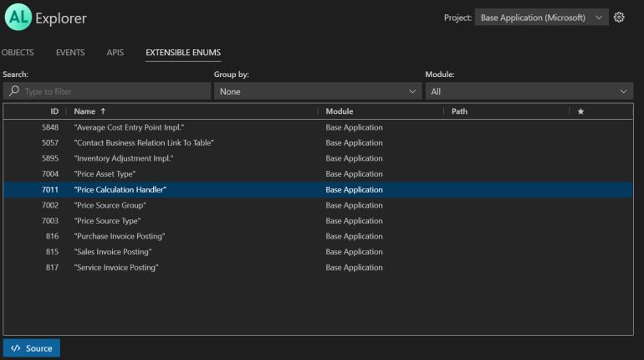Open settings with the gear icon
The height and width of the screenshot is (360, 644).
(x=619, y=18)
